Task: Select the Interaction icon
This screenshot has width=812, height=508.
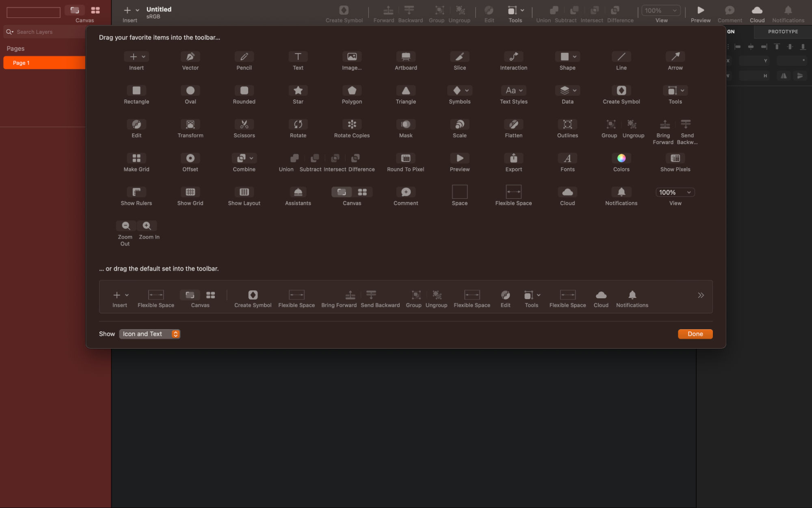Action: pos(513,56)
